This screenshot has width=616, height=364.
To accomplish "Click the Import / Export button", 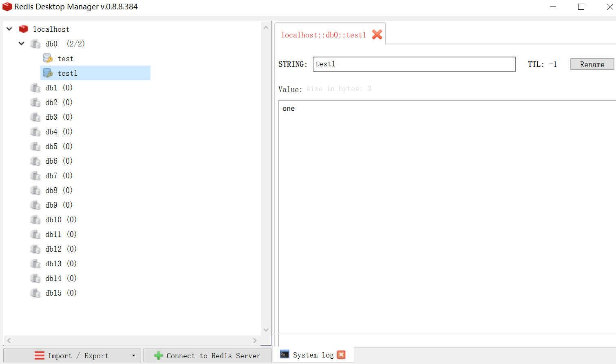I will pyautogui.click(x=72, y=355).
